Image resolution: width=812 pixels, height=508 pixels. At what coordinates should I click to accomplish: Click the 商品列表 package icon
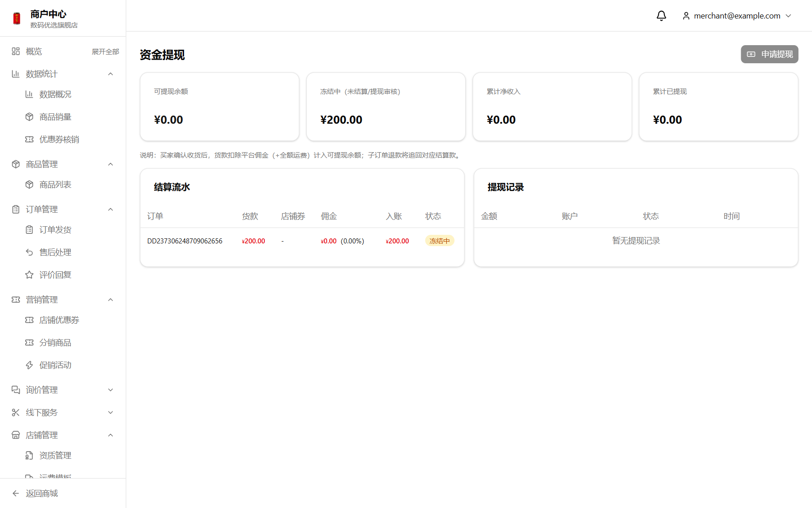[x=29, y=185]
